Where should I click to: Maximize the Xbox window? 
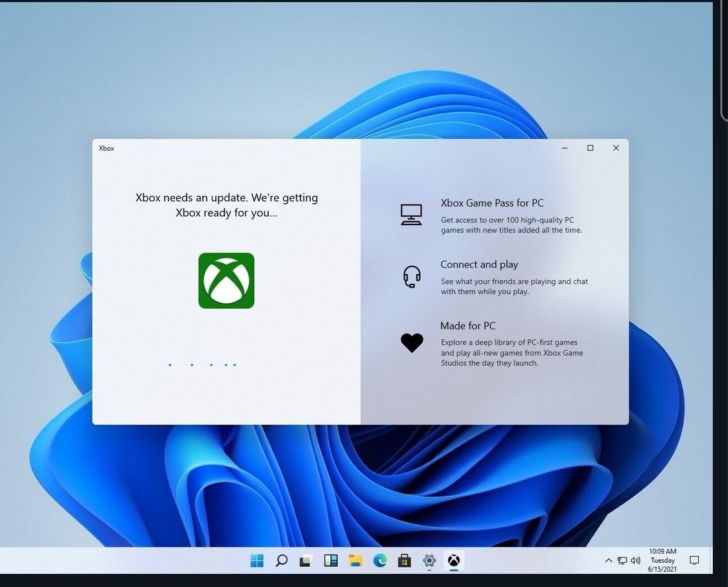pos(590,148)
